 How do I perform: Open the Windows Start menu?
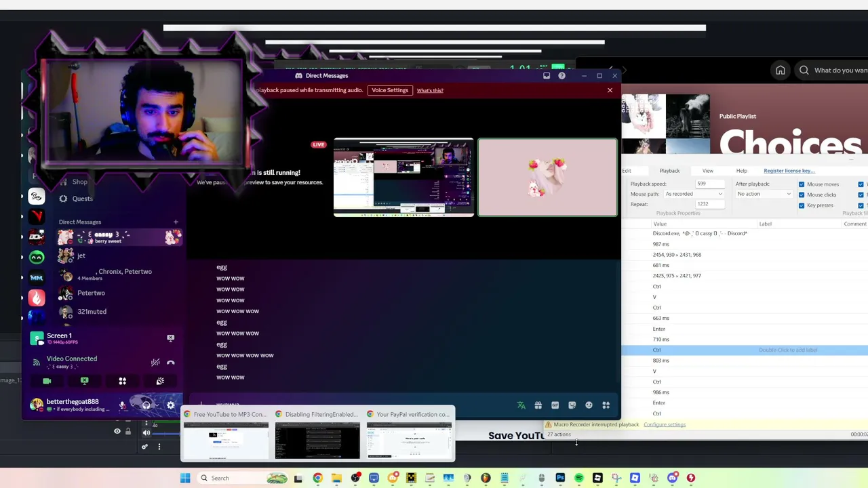pos(185,478)
